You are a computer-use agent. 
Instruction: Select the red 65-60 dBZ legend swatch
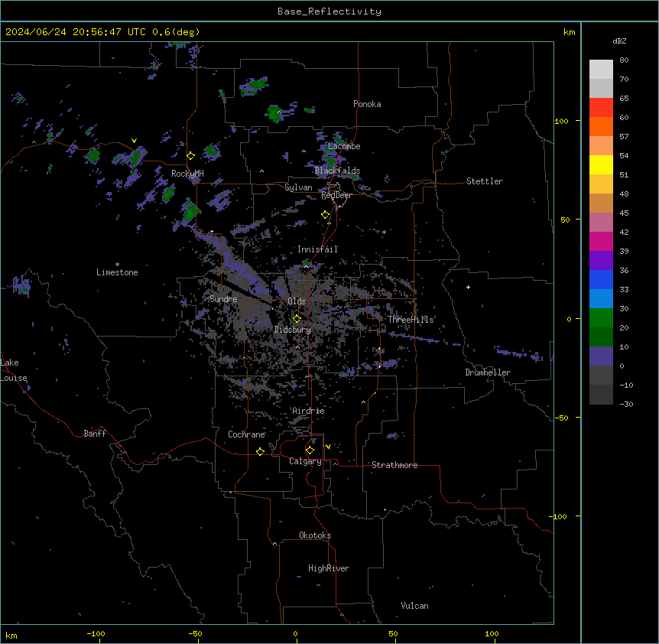(601, 107)
